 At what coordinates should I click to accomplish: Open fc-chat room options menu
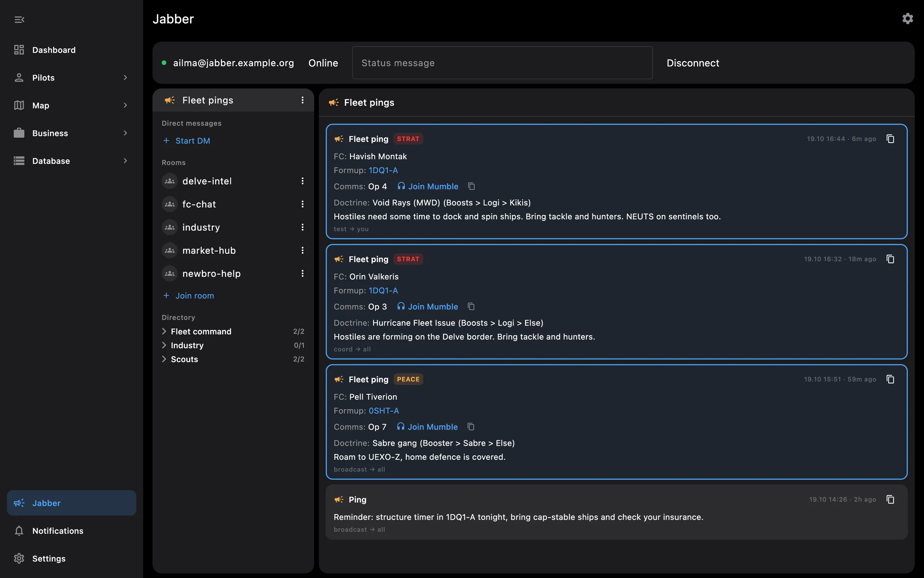[303, 204]
